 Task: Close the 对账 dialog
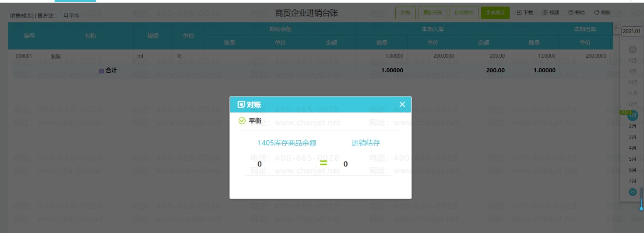[402, 104]
